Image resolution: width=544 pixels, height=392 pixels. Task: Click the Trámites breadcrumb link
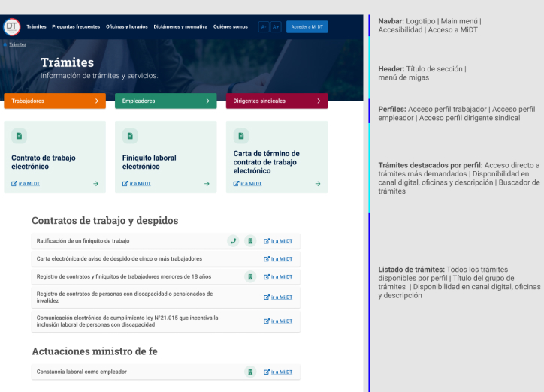point(18,44)
